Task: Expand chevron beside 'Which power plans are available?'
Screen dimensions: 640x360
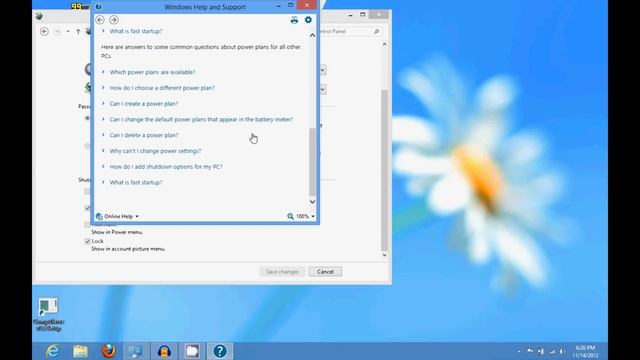Action: pyautogui.click(x=103, y=72)
